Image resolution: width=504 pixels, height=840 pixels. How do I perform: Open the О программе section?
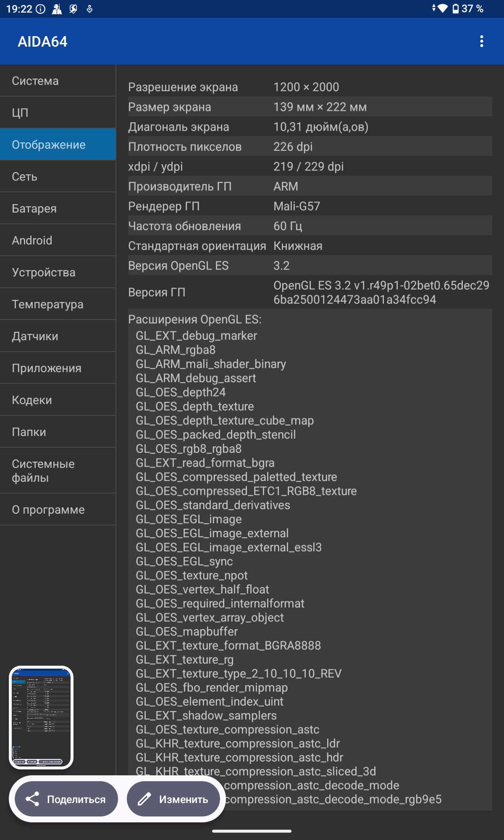58,509
